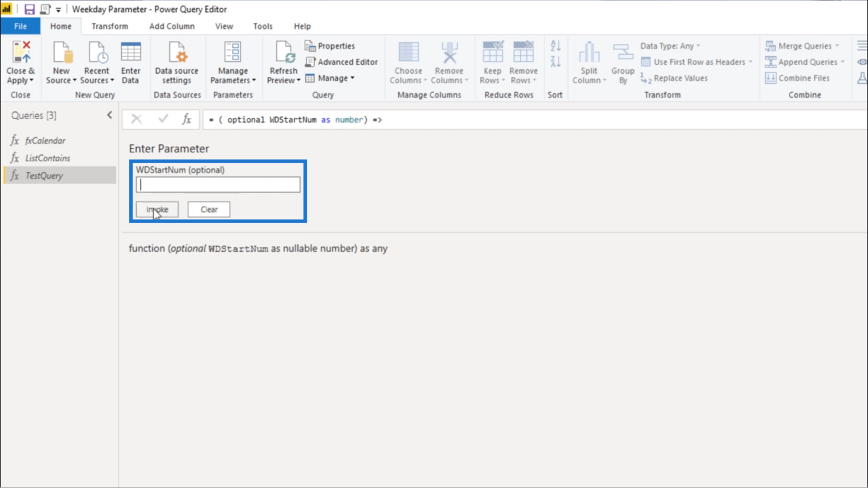868x488 pixels.
Task: Click Combine Files
Action: pyautogui.click(x=798, y=78)
